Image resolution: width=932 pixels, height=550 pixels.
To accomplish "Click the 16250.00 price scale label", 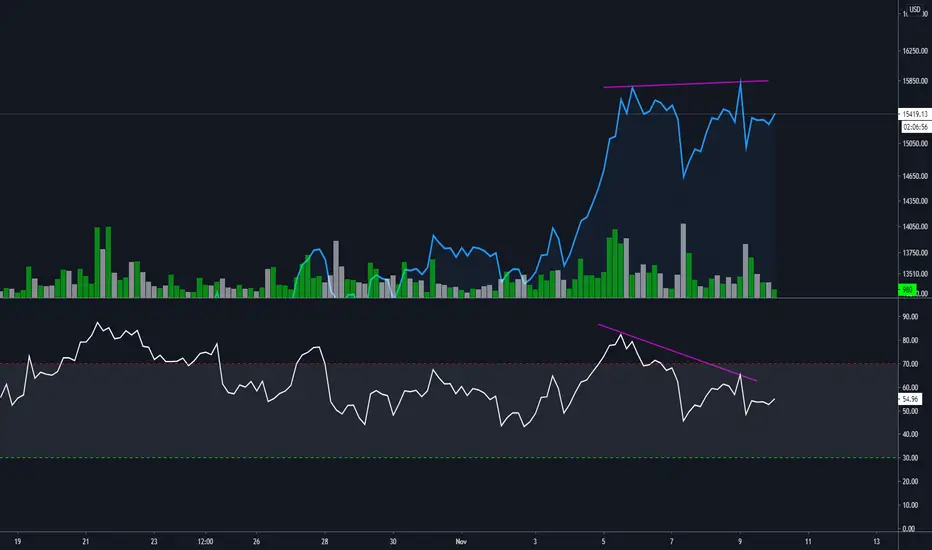I will 915,51.
